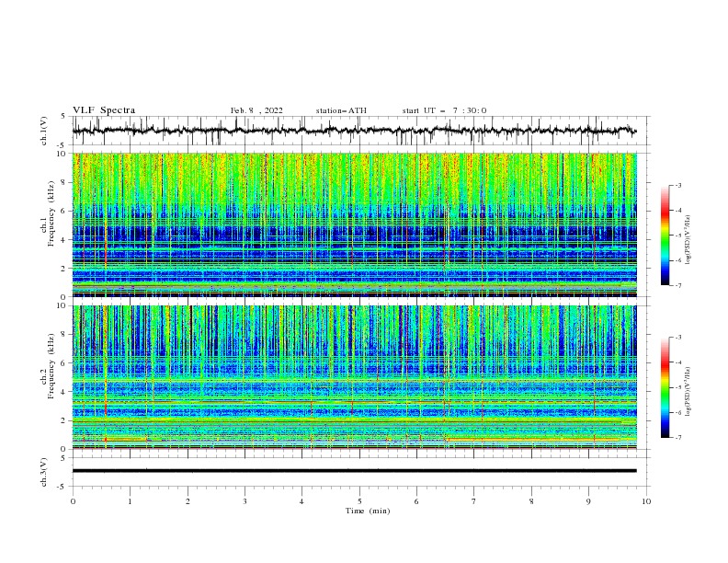
Task: Click the 'station=ATH' label
Action: 341,110
